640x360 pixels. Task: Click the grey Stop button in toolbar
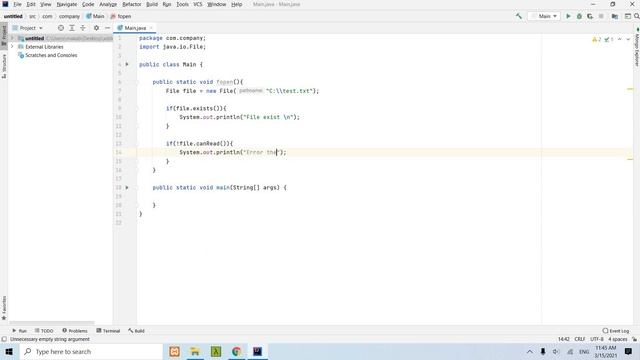[x=601, y=16]
